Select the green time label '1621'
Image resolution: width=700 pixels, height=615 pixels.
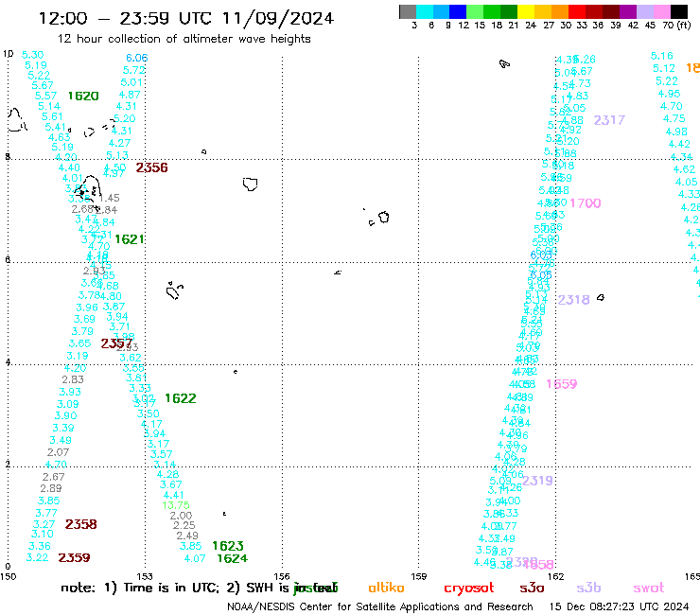coord(130,239)
